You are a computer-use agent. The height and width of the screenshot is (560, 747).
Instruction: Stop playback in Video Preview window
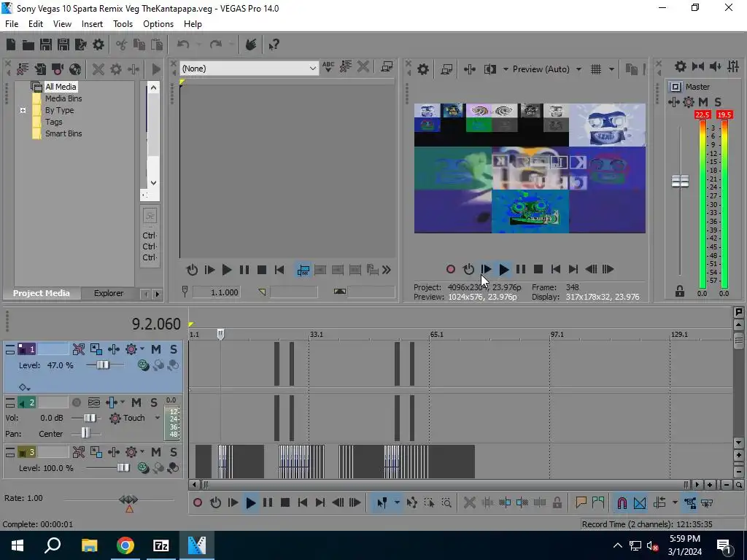click(x=538, y=270)
